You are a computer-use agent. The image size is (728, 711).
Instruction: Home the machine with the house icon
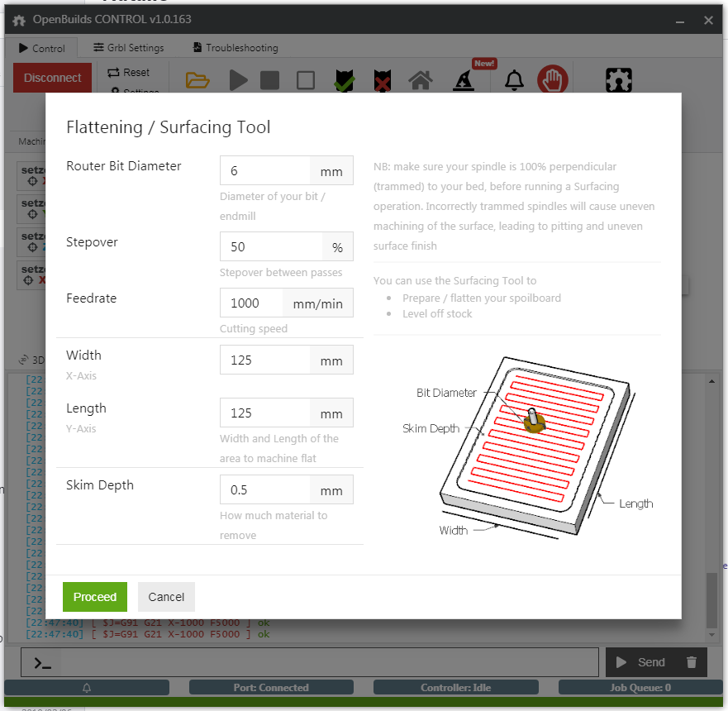421,80
